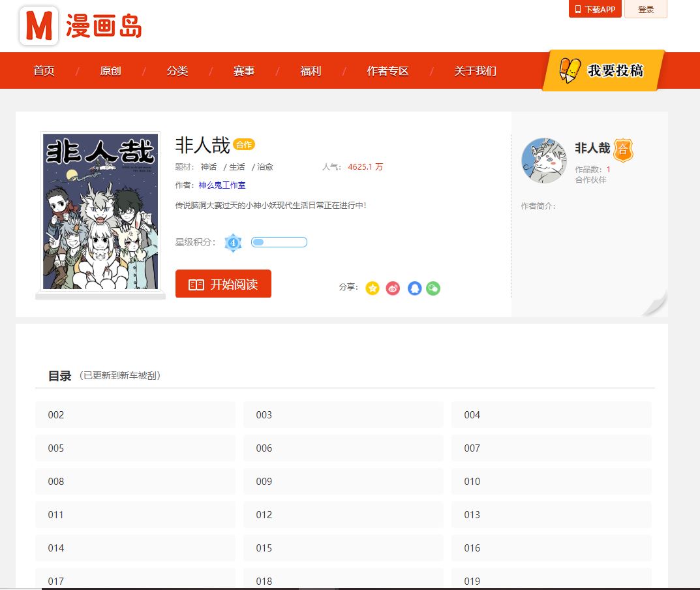The height and width of the screenshot is (590, 700).
Task: Click the level 4 star rating badge
Action: (233, 243)
